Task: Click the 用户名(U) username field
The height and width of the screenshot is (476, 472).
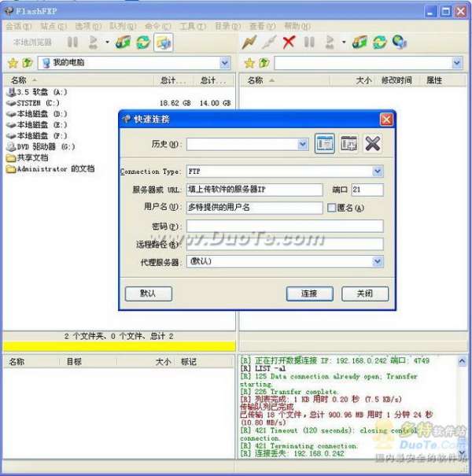Action: 254,208
